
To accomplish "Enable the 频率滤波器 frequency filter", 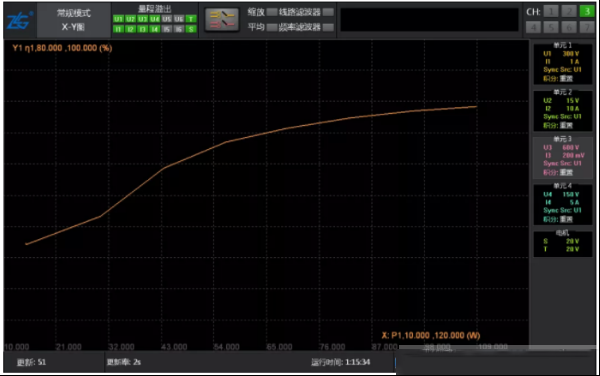I will click(328, 27).
